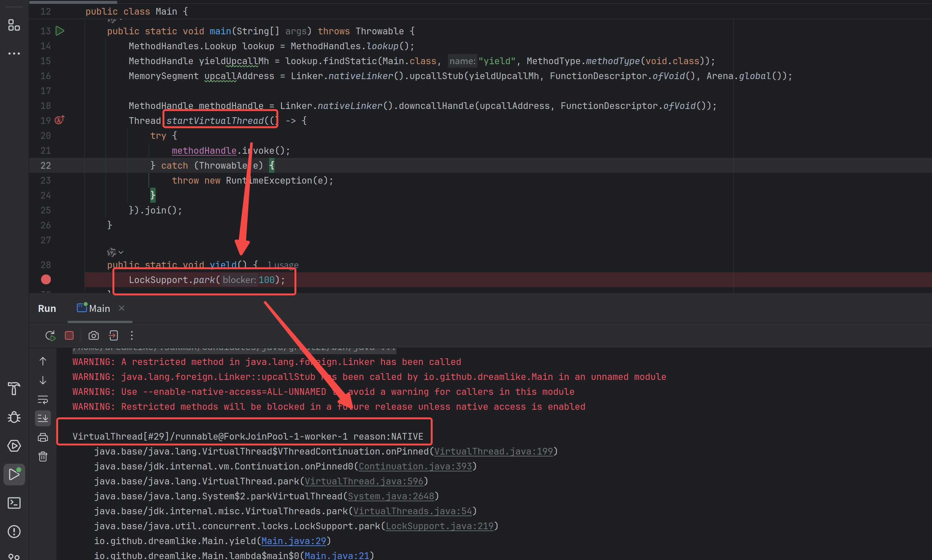
Task: Click the Exit icon in Run toolbar
Action: (113, 335)
